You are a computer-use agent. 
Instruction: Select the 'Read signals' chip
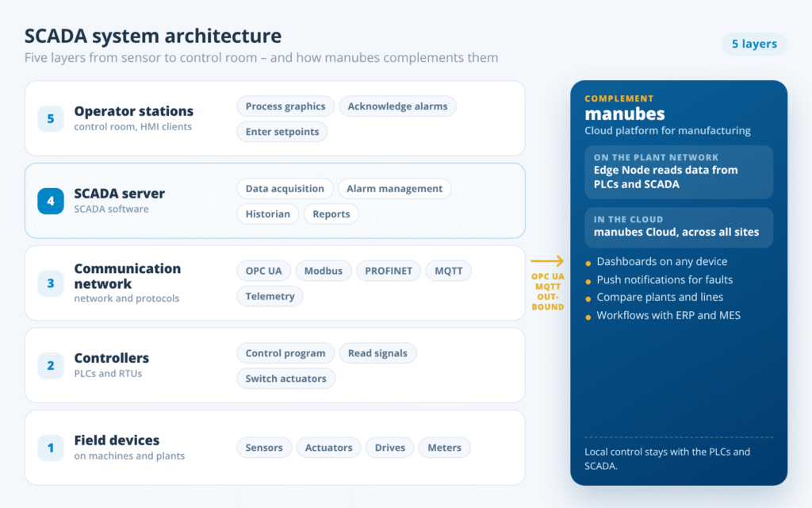pyautogui.click(x=377, y=353)
